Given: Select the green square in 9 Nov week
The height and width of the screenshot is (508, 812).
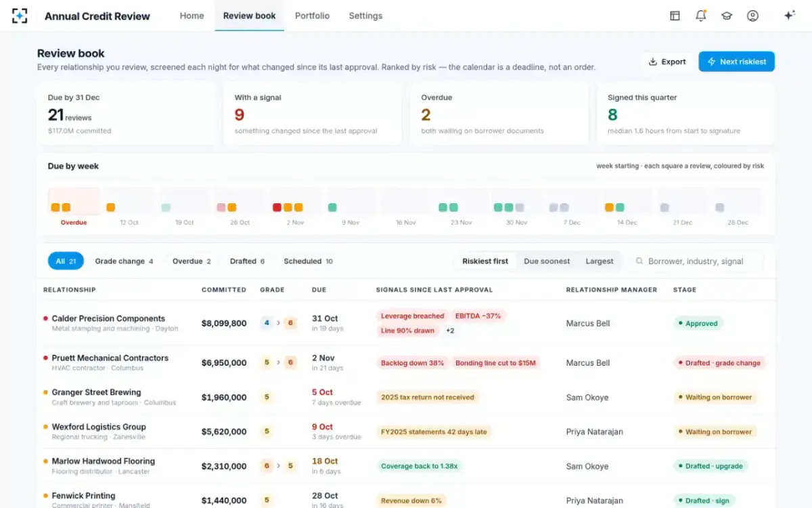Looking at the screenshot, I should pos(332,207).
